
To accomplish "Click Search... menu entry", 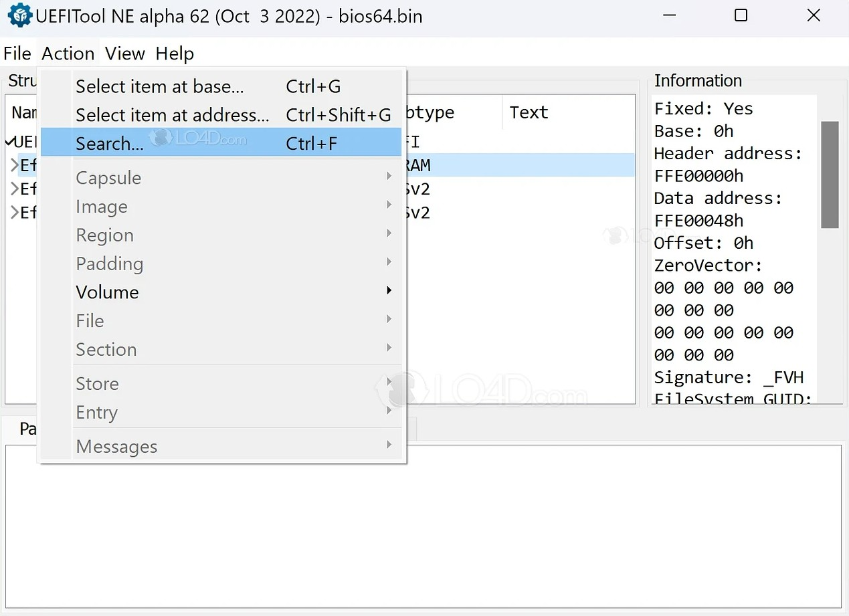I will [221, 143].
